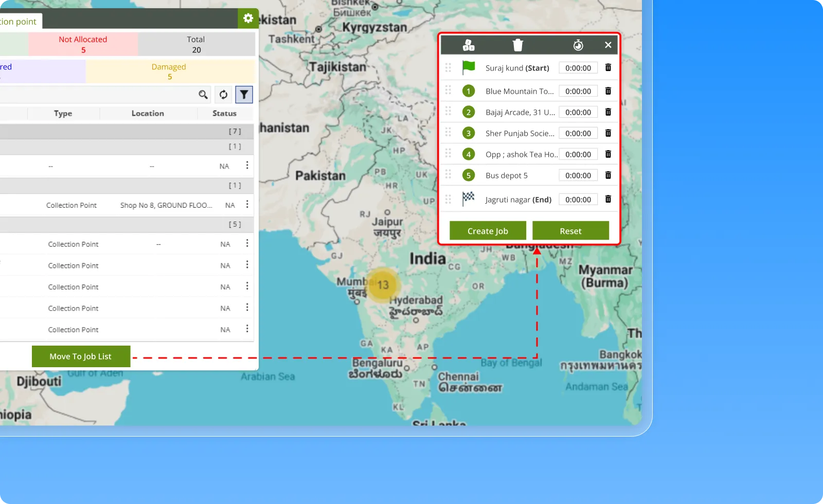
Task: Click the Move To Job List button
Action: coord(81,356)
